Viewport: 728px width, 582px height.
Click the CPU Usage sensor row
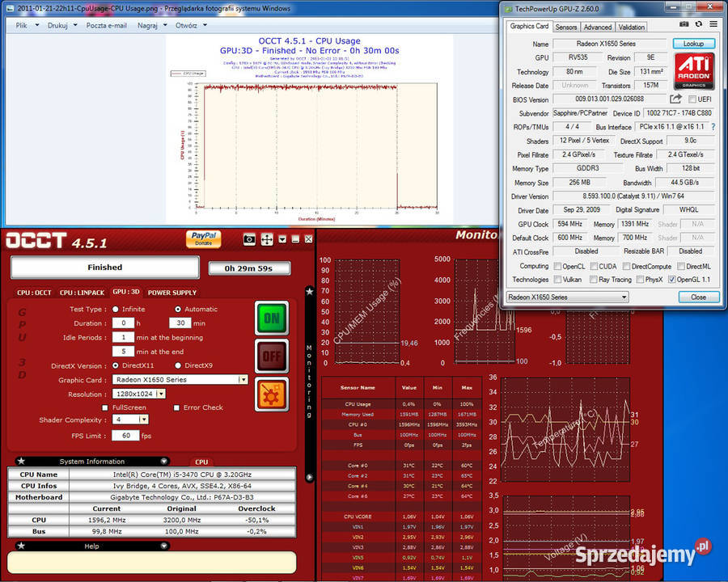coord(400,404)
